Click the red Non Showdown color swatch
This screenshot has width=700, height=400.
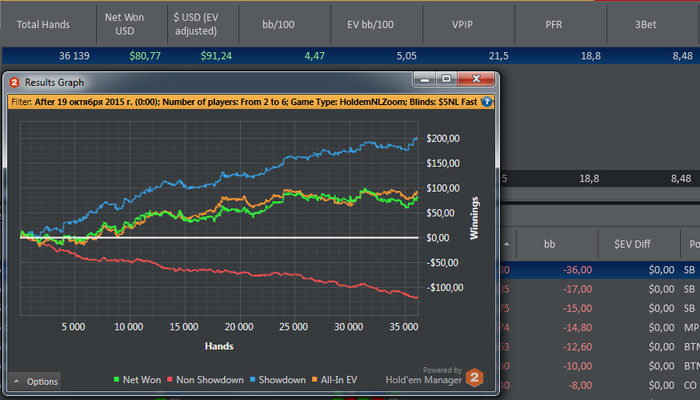[x=170, y=379]
